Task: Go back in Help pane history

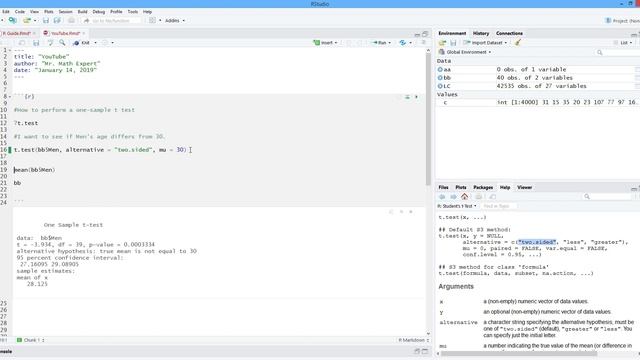Action: [442, 197]
